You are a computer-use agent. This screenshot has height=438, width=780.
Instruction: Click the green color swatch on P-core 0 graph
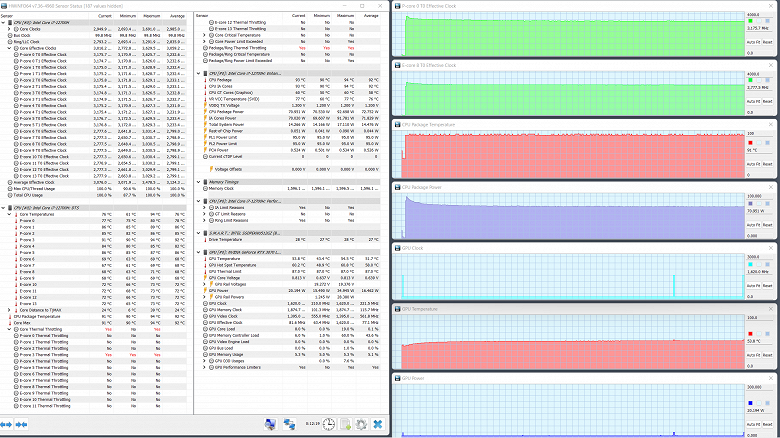coord(751,22)
